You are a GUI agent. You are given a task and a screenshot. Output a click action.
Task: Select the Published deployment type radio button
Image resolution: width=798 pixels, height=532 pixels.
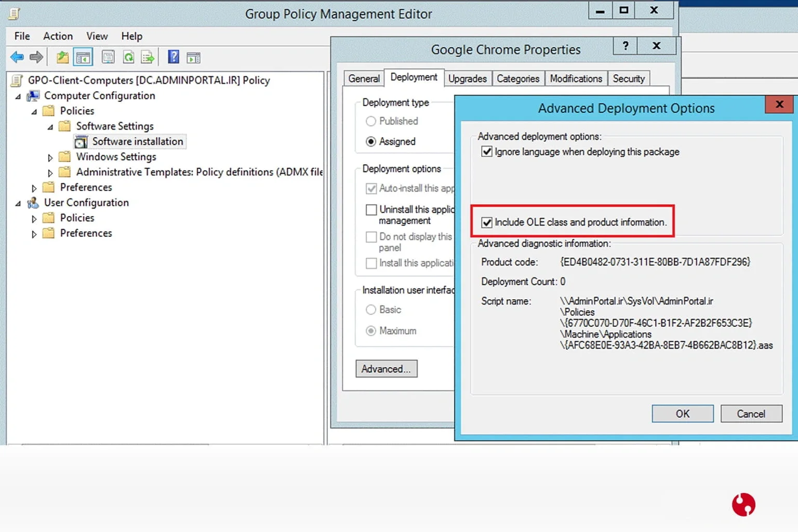(371, 122)
